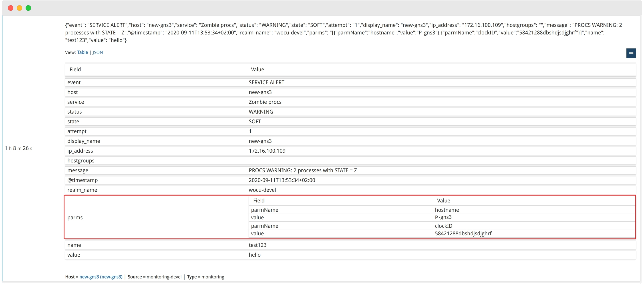
Task: Click the Source = monitoring-devel text
Action: coord(155,277)
